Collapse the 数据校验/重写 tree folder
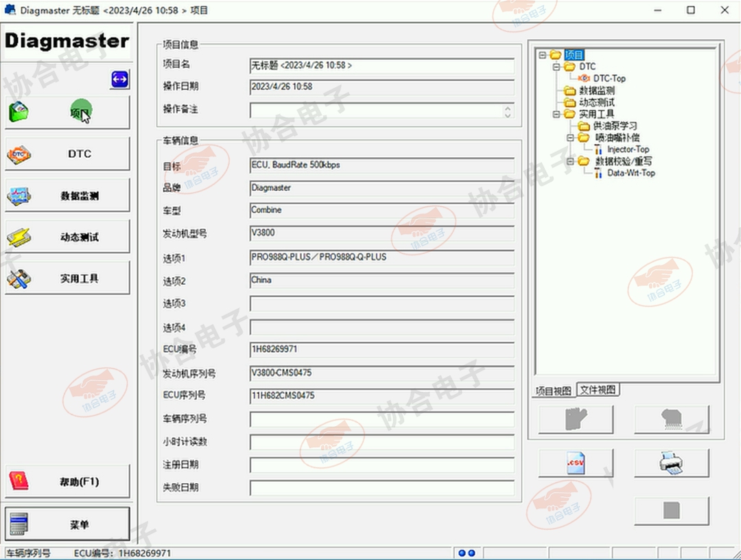 point(570,161)
